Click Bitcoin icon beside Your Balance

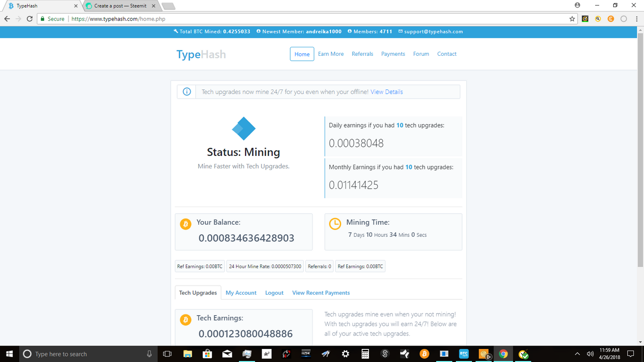[x=186, y=224]
